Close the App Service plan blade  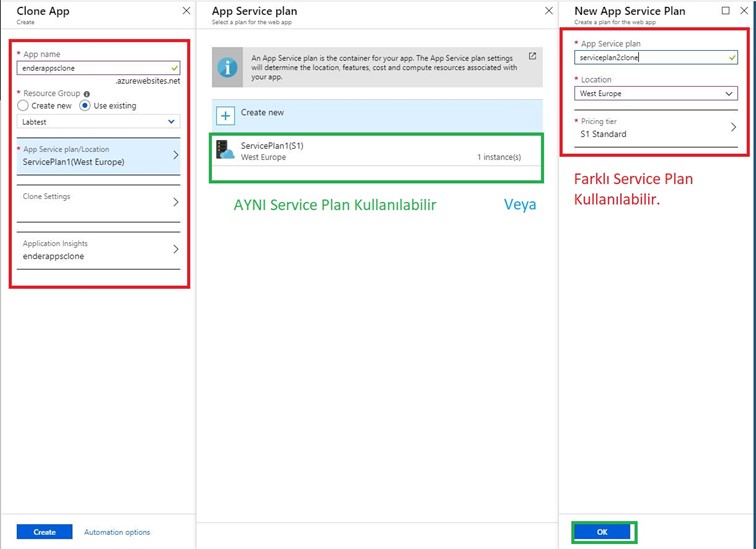(549, 11)
